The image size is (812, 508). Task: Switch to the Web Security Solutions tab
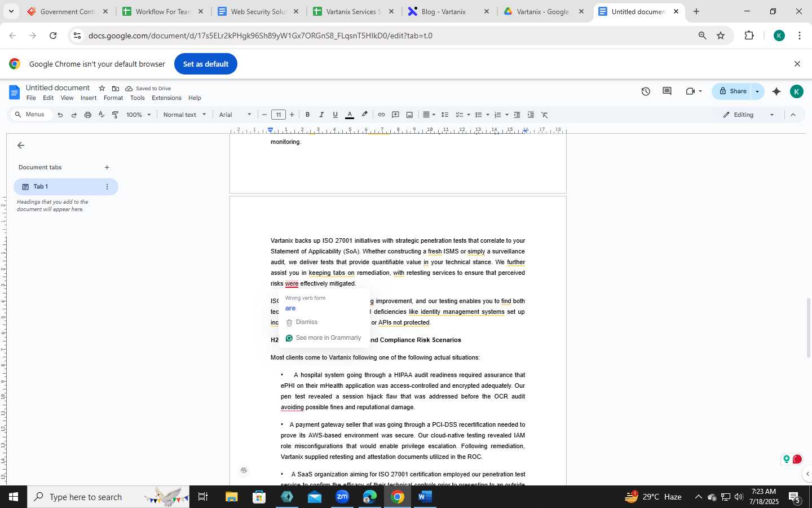point(259,11)
